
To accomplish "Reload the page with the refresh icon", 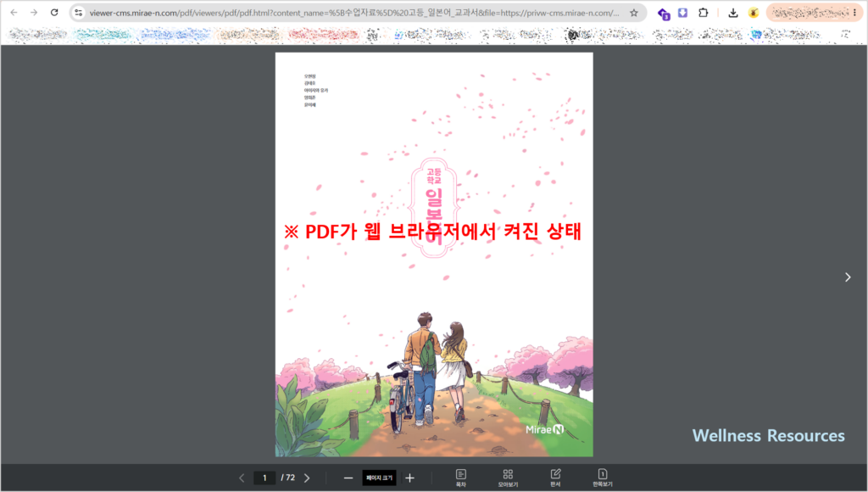I will 54,12.
